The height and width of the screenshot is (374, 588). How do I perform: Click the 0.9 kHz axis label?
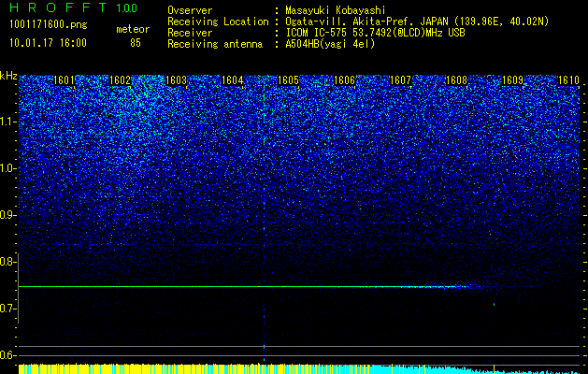tap(7, 215)
